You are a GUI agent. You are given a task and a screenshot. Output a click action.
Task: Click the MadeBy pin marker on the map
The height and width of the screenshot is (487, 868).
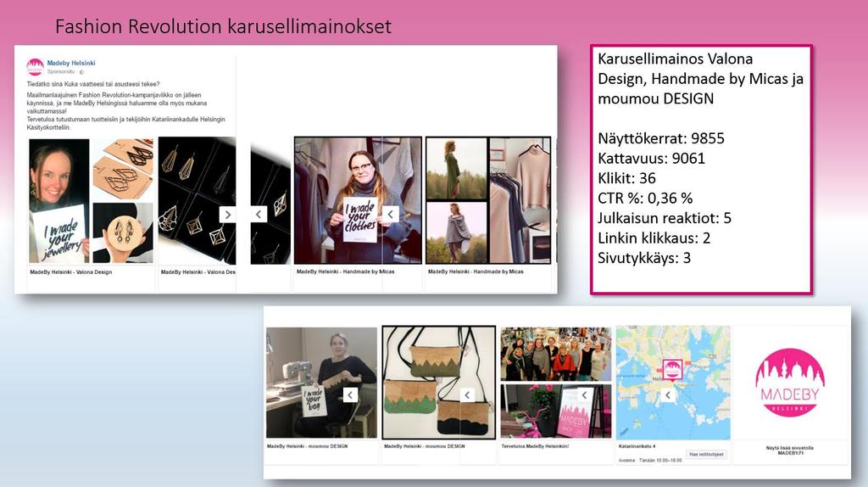pyautogui.click(x=672, y=370)
